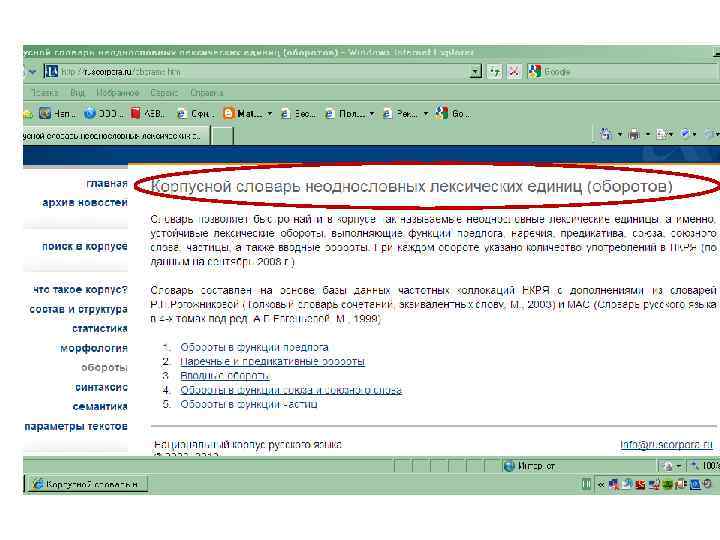This screenshot has width=720, height=540.
Task: Select the current browser tab with the dictionary page
Action: point(116,136)
